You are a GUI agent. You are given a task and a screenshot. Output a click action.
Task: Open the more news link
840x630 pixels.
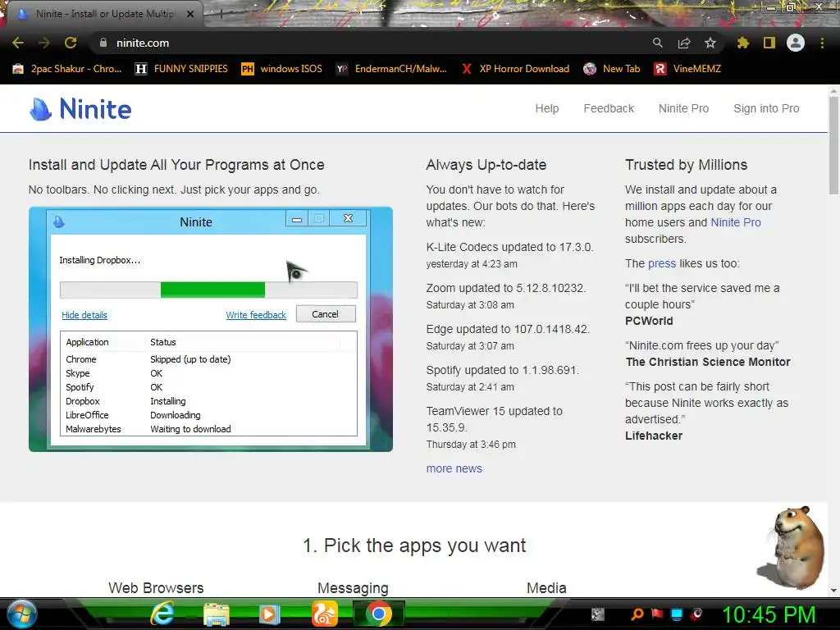tap(454, 468)
